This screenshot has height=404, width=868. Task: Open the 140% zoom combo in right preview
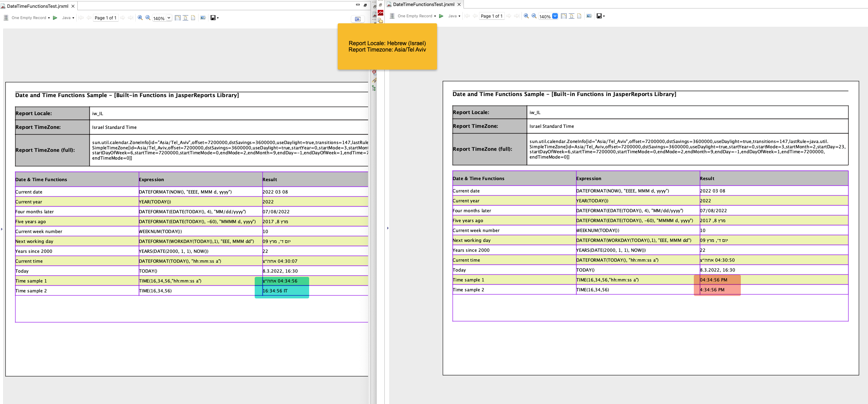(555, 16)
